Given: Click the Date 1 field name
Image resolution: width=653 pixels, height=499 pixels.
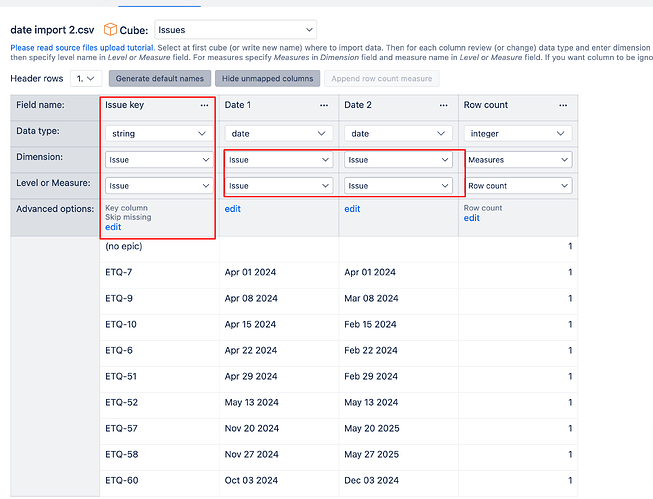Looking at the screenshot, I should click(x=238, y=105).
